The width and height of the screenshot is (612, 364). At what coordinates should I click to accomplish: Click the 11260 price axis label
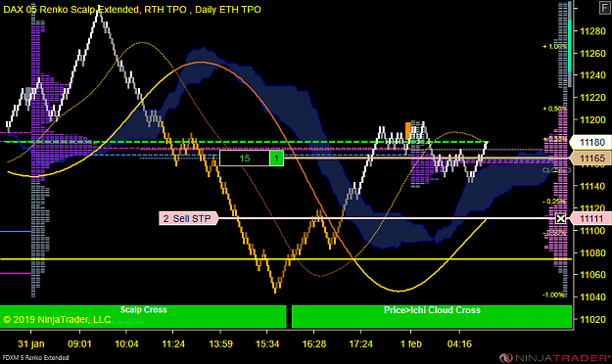(592, 54)
